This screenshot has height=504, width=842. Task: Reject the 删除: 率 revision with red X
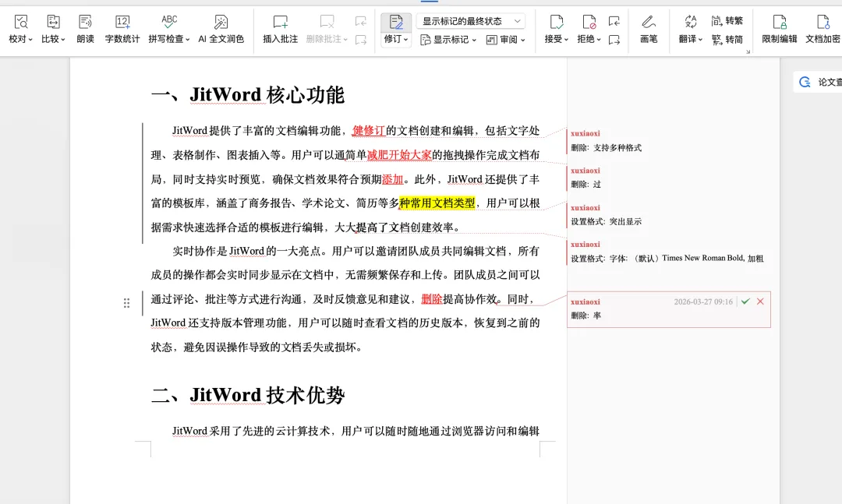click(760, 301)
